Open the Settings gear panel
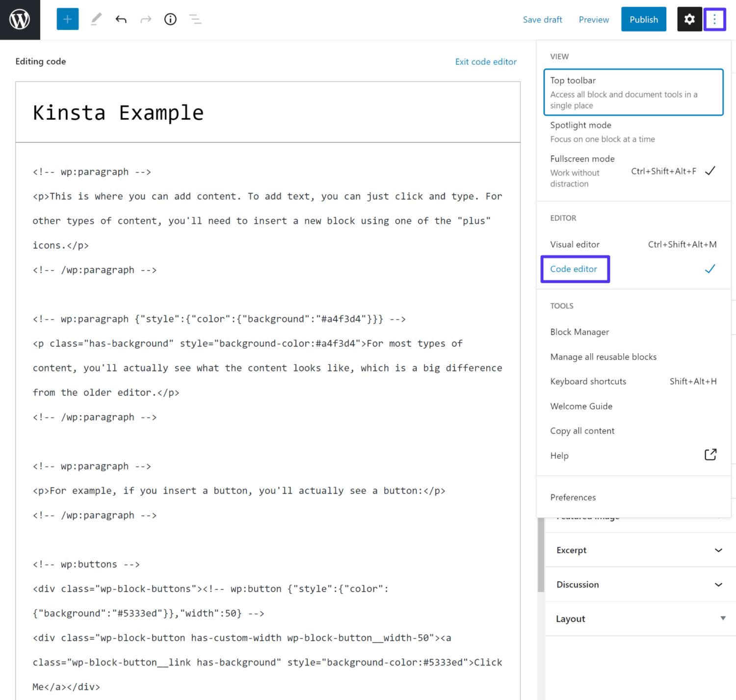The image size is (736, 700). coord(689,19)
